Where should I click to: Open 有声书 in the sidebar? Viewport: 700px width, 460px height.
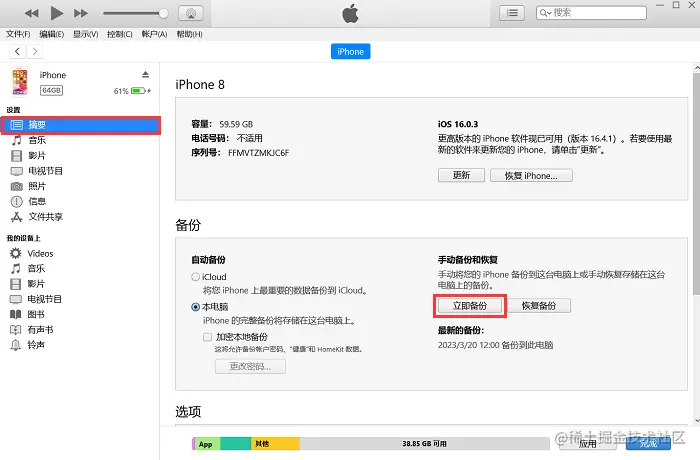pos(40,330)
